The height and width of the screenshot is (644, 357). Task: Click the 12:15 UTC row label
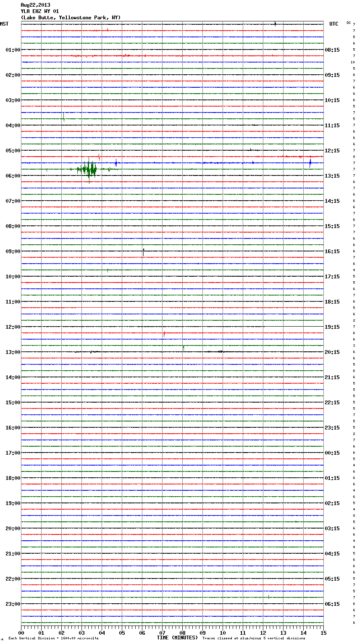pos(332,151)
